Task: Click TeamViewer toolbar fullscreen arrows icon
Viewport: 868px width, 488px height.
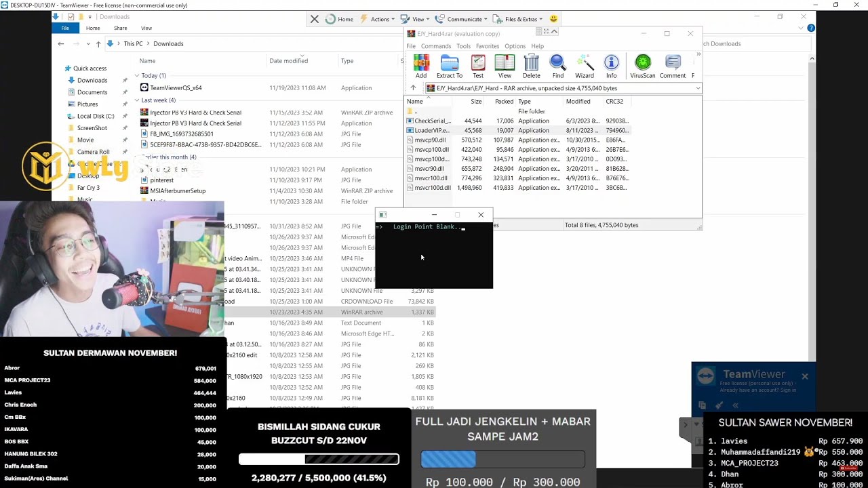Action: (547, 31)
